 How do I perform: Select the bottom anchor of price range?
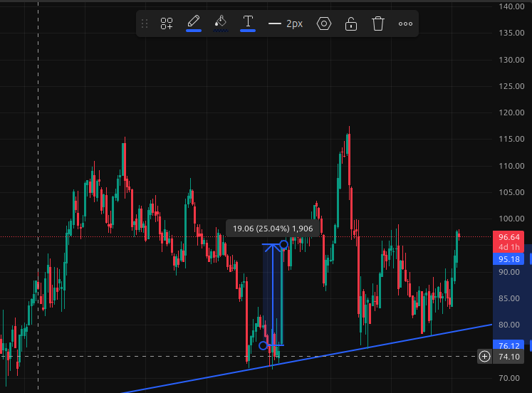click(264, 346)
